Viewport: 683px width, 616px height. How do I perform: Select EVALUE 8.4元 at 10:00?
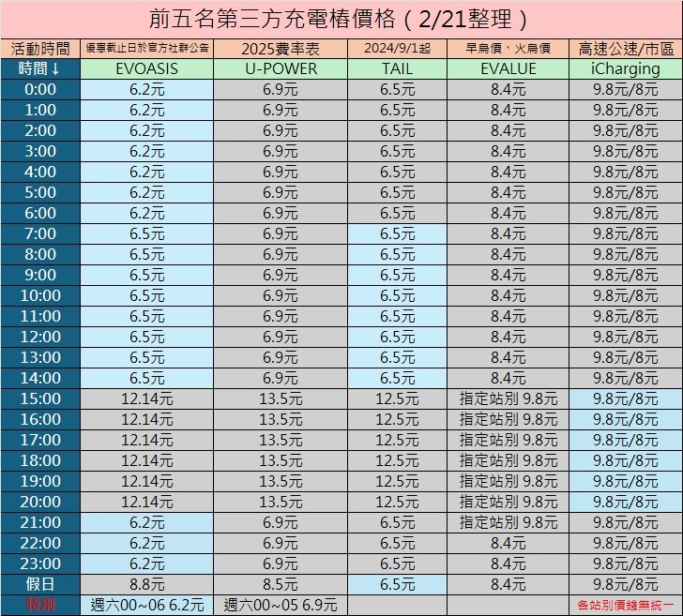pos(508,295)
